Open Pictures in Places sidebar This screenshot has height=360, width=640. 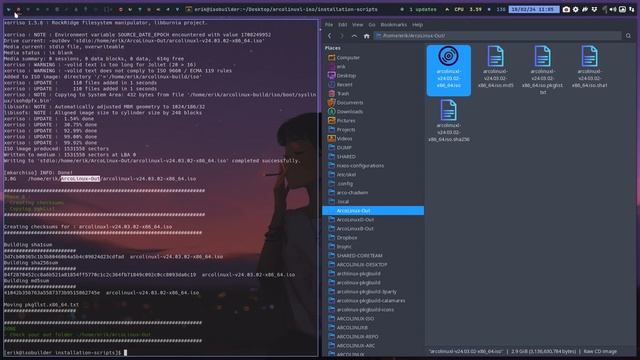coord(342,120)
